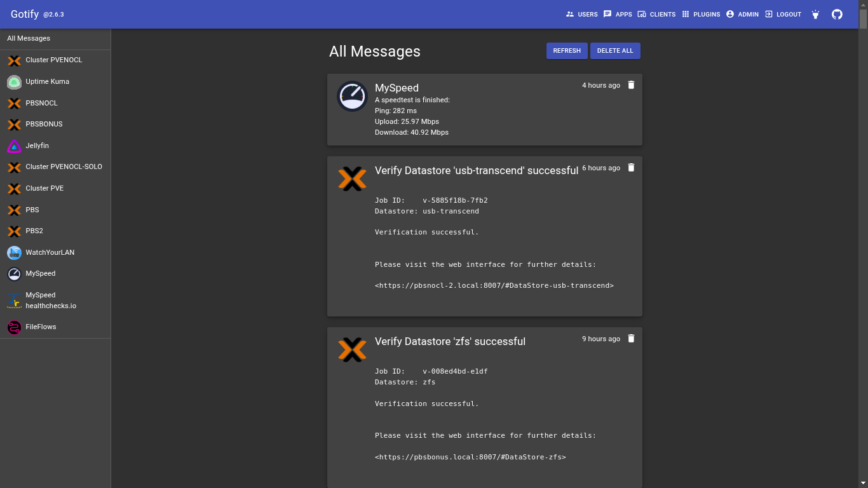Click the pbsnocl-2.local URL text
This screenshot has height=488, width=868.
click(494, 286)
